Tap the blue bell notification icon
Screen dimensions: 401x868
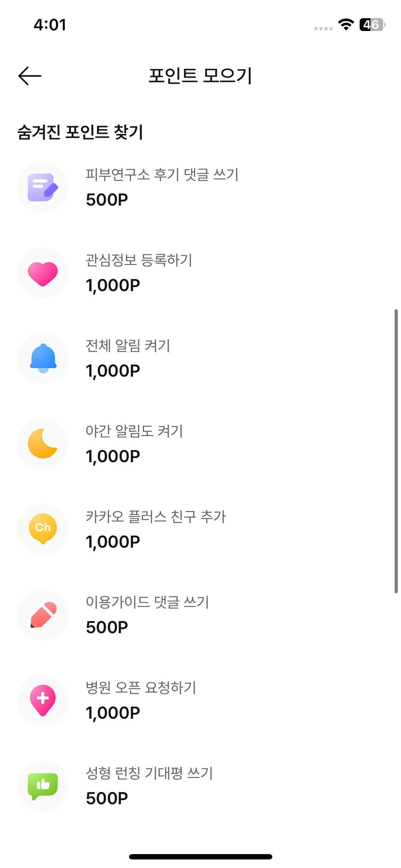tap(43, 358)
